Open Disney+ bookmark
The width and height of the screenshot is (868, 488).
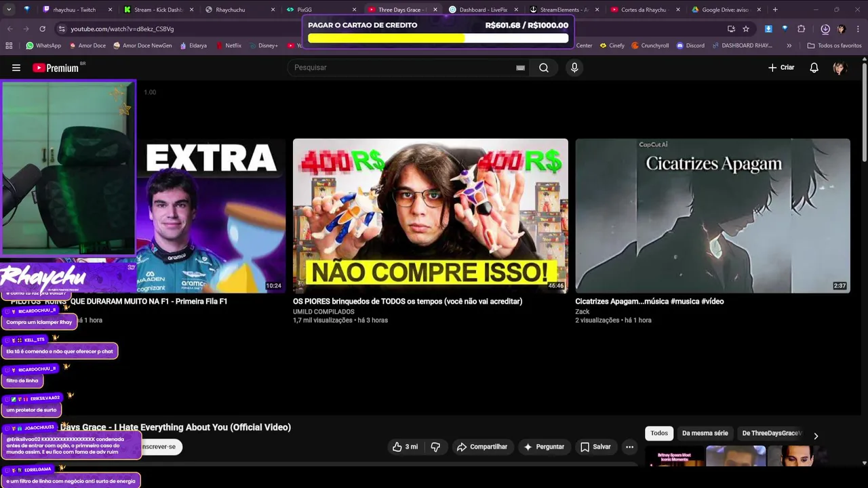[263, 45]
